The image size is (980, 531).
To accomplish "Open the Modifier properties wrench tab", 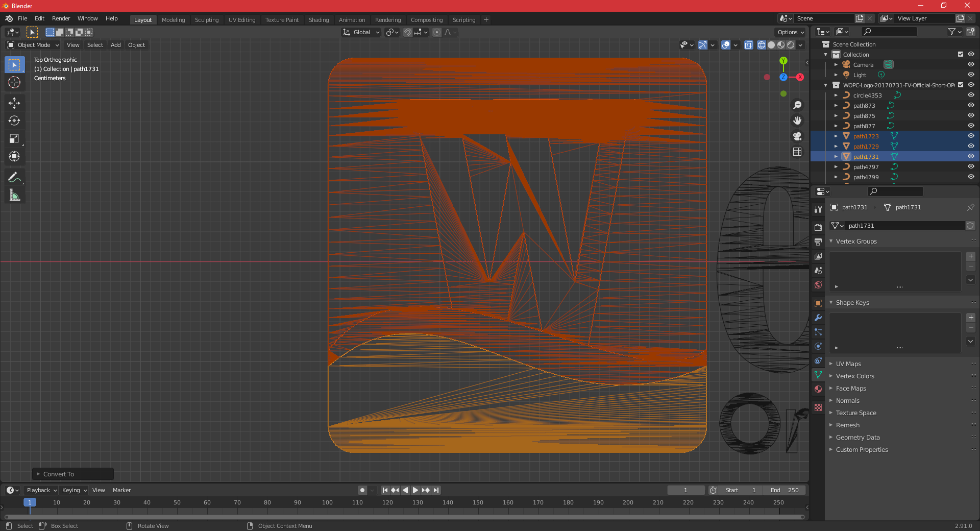I will [818, 317].
